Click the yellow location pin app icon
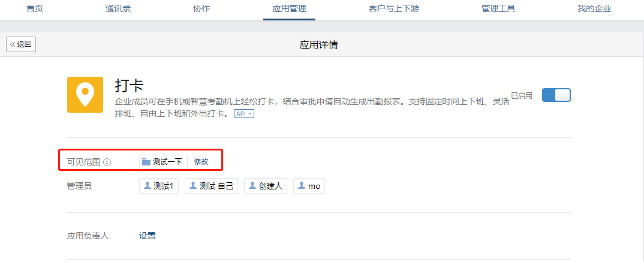This screenshot has height=262, width=644. (85, 95)
